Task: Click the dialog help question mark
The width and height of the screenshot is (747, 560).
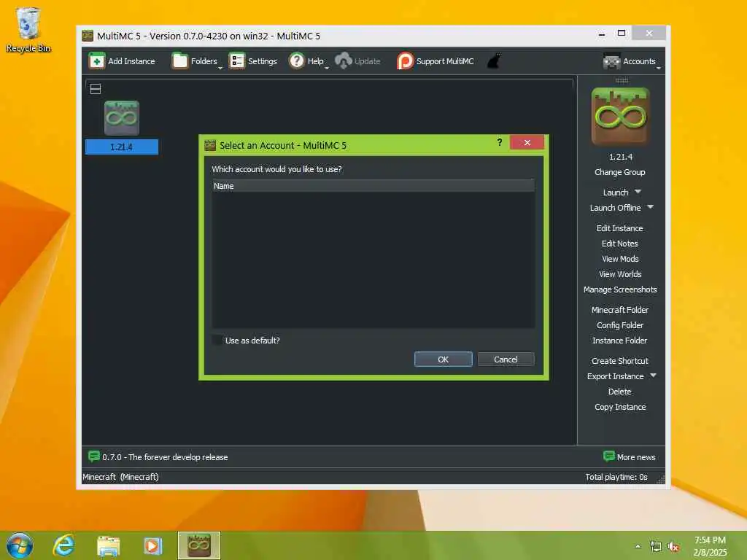Action: (x=499, y=142)
